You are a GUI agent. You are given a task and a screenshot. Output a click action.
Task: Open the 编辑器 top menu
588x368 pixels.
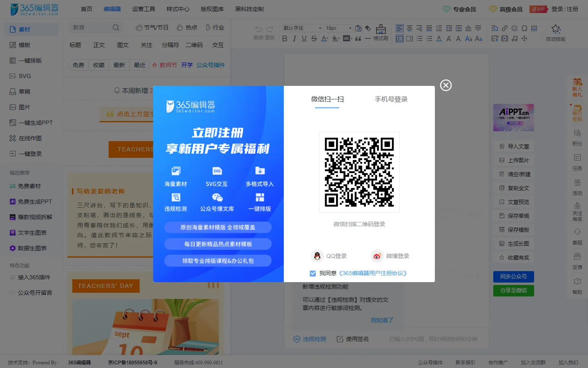(112, 9)
